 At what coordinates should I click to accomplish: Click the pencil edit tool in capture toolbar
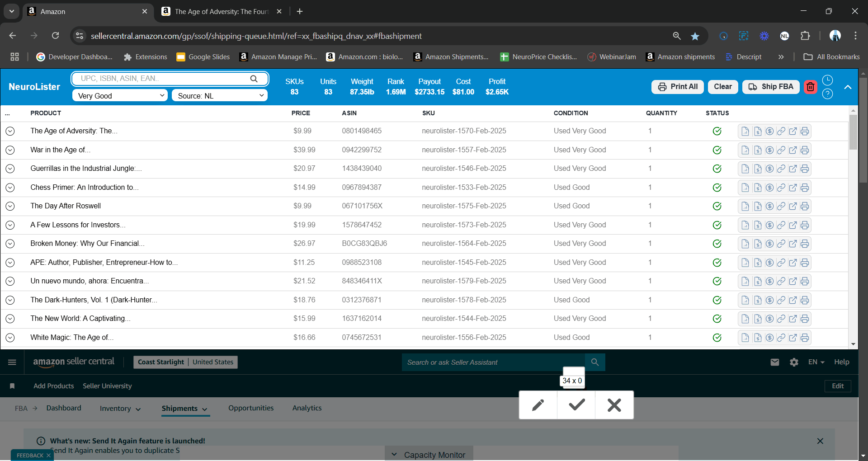[x=538, y=405]
